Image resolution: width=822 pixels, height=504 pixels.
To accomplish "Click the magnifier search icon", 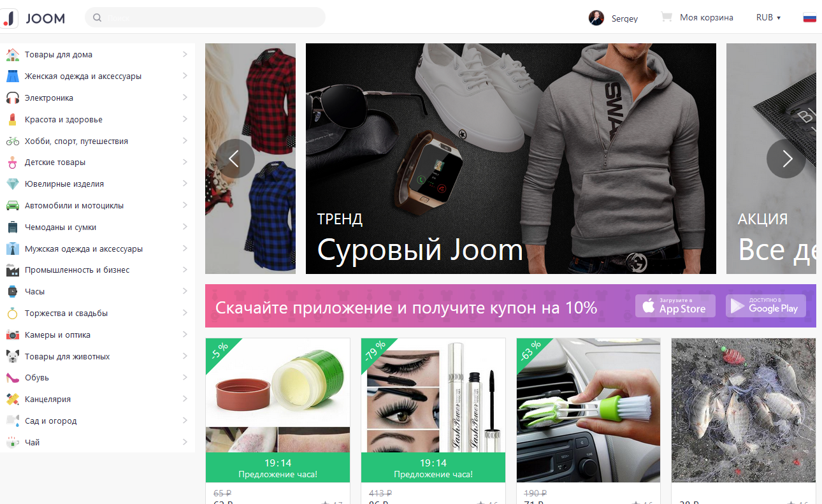I will [x=97, y=18].
